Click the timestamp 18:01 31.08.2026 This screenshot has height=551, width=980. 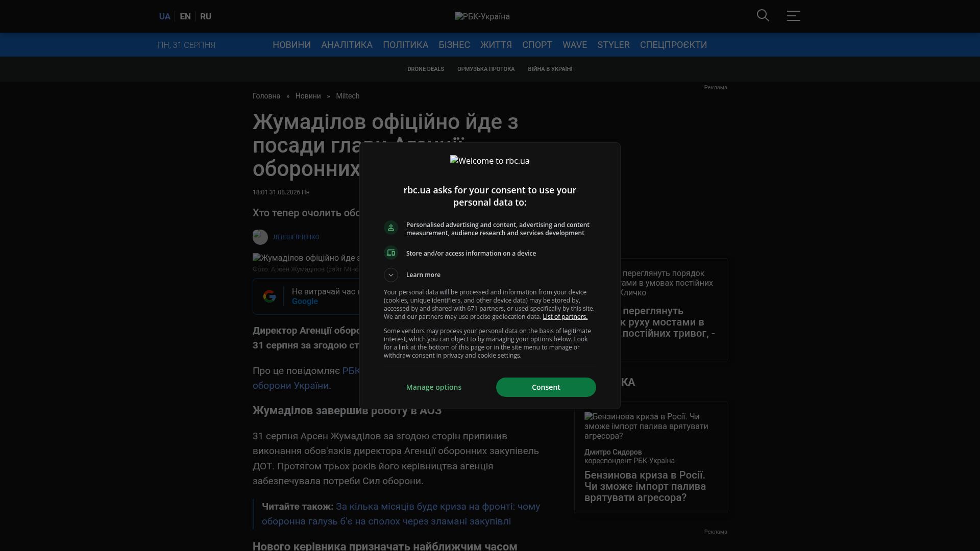[281, 192]
